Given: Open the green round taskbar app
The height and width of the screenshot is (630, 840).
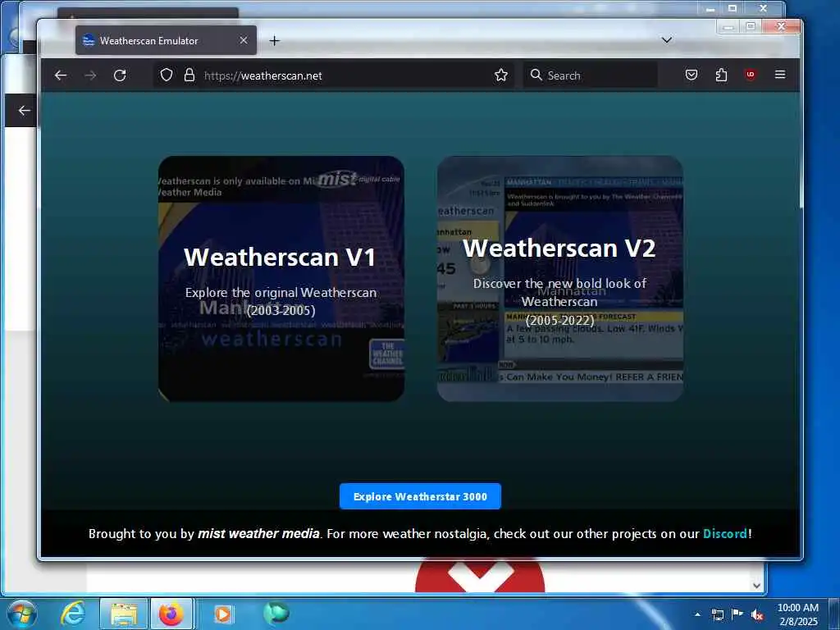Looking at the screenshot, I should coord(276,613).
